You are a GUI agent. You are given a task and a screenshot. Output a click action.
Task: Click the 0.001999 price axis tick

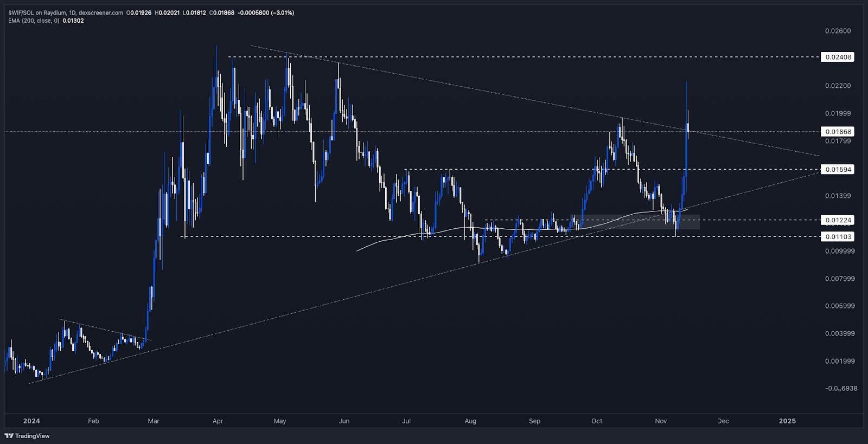[x=840, y=361]
